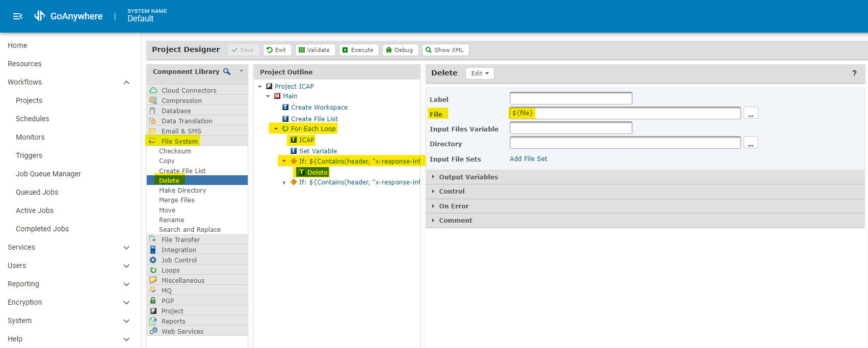Click the File field containing ${file}
The height and width of the screenshot is (348, 868).
coord(625,113)
